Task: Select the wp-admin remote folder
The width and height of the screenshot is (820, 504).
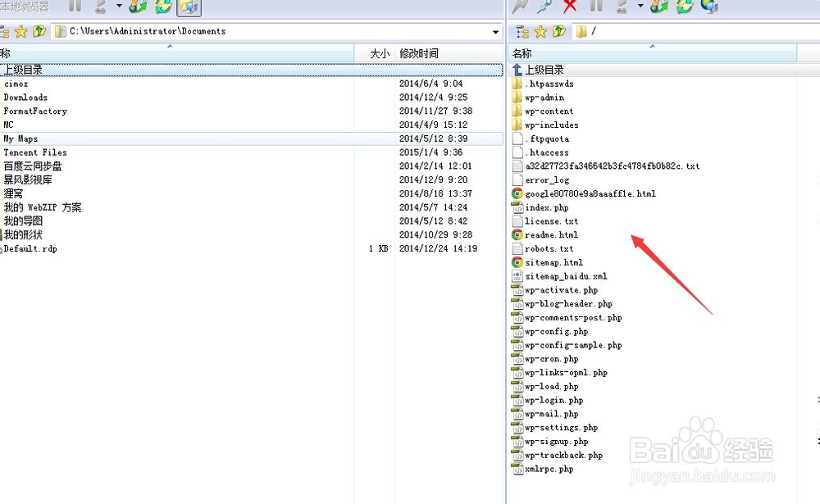Action: (x=538, y=98)
